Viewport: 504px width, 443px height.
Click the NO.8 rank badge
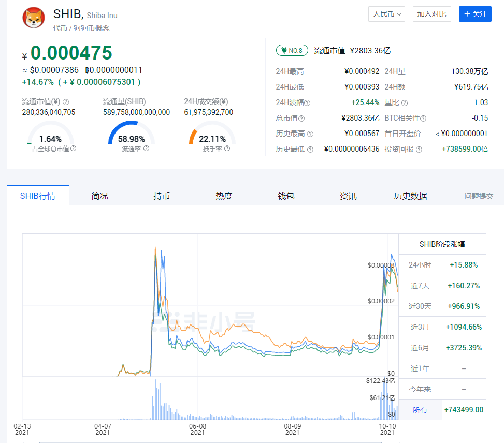click(292, 51)
